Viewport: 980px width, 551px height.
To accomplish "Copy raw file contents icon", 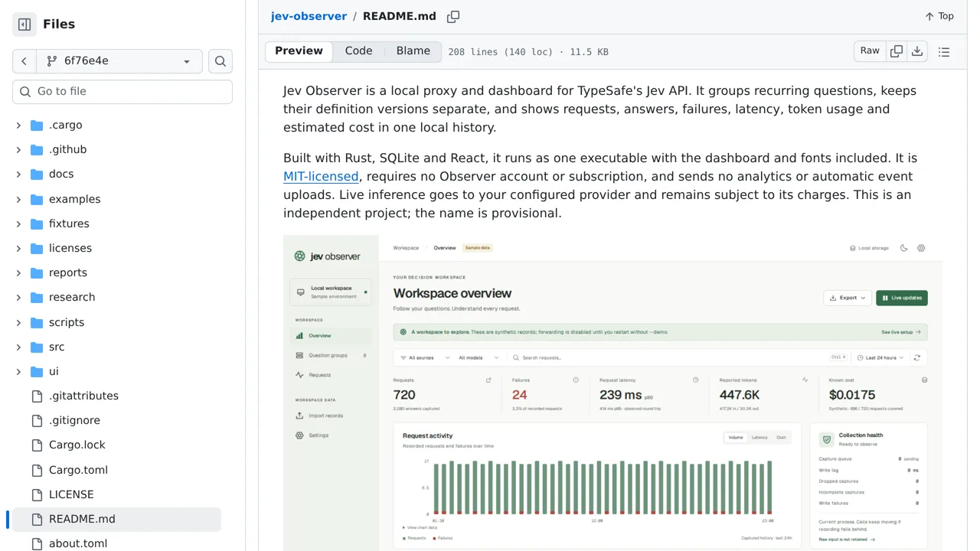I will 897,51.
